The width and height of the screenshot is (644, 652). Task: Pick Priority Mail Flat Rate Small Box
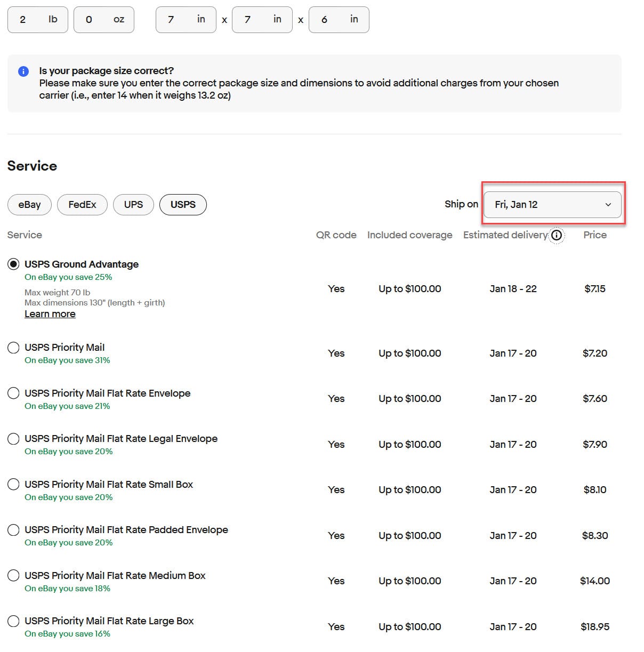pyautogui.click(x=14, y=485)
